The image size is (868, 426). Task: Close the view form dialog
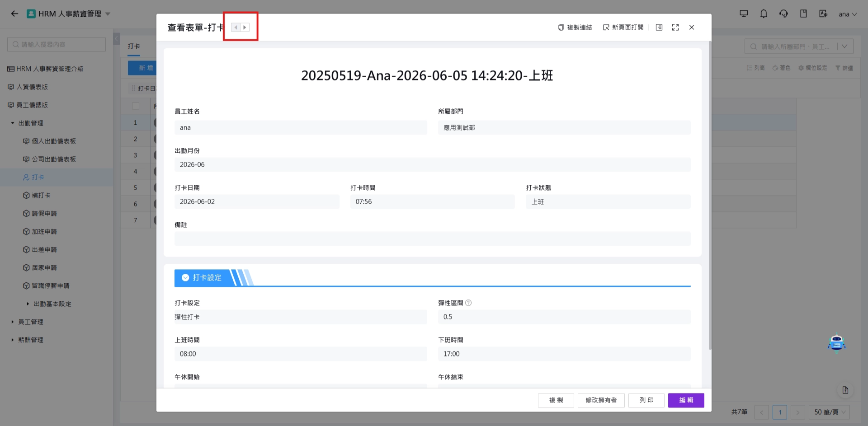[x=692, y=28]
